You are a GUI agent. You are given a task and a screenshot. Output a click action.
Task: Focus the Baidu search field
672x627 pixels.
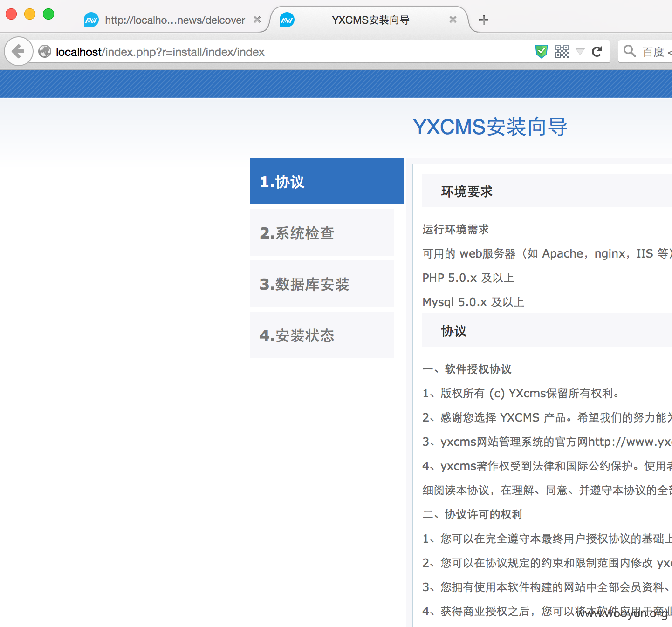645,51
